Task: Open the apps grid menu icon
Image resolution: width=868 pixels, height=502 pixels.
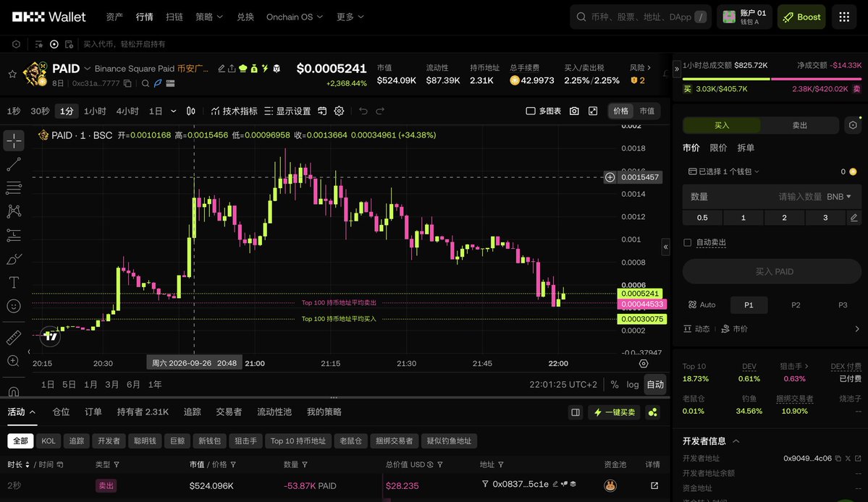Action: pyautogui.click(x=844, y=17)
